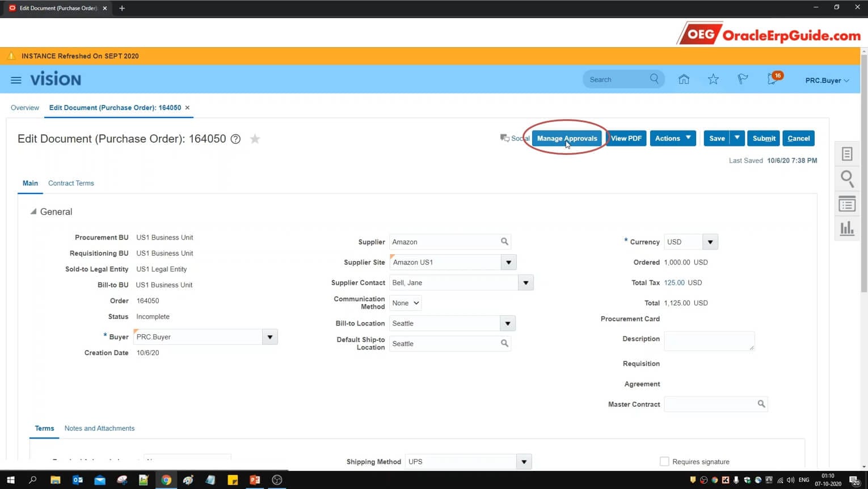Open Supplier Site dropdown arrow
This screenshot has height=489, width=868.
point(509,263)
